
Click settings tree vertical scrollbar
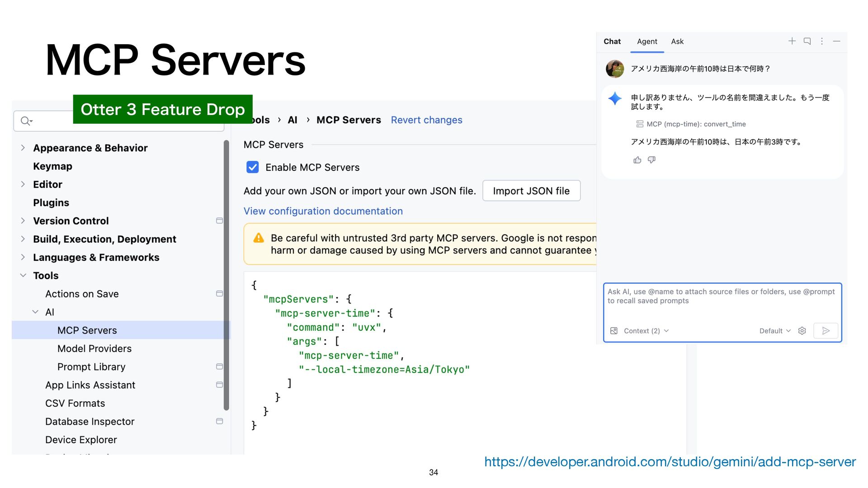coord(226,275)
